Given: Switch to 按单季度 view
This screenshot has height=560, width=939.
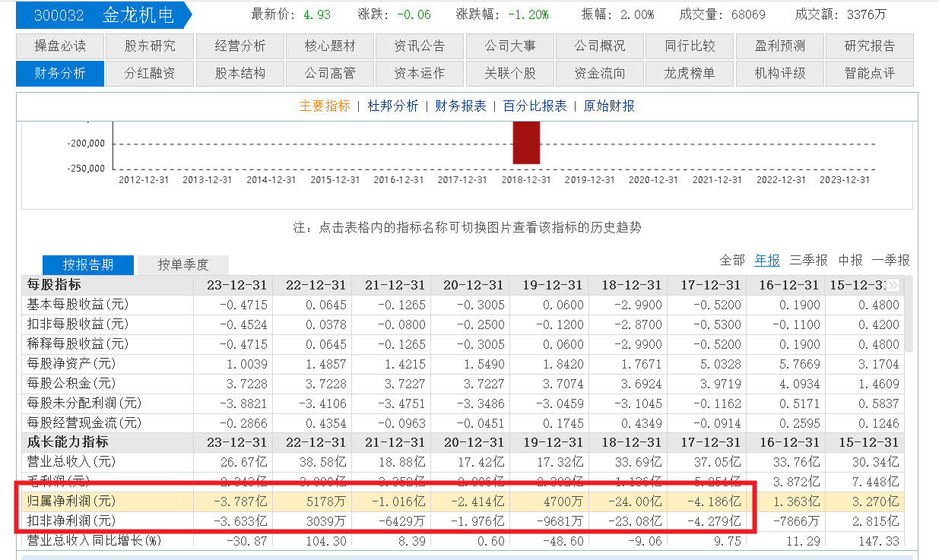Looking at the screenshot, I should tap(182, 264).
